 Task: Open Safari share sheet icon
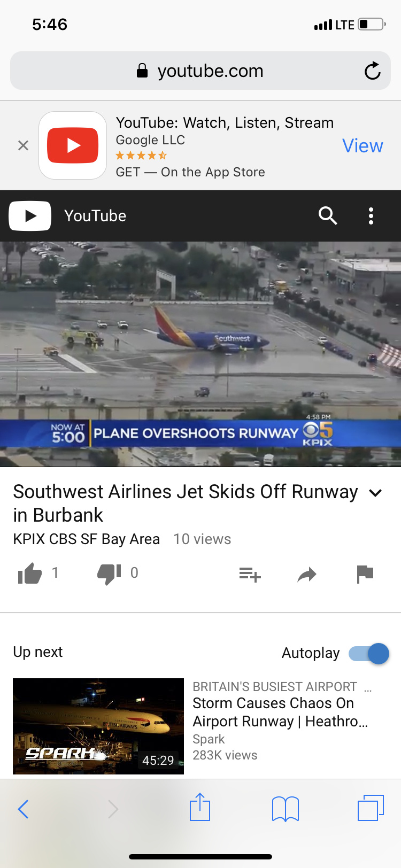tap(200, 807)
